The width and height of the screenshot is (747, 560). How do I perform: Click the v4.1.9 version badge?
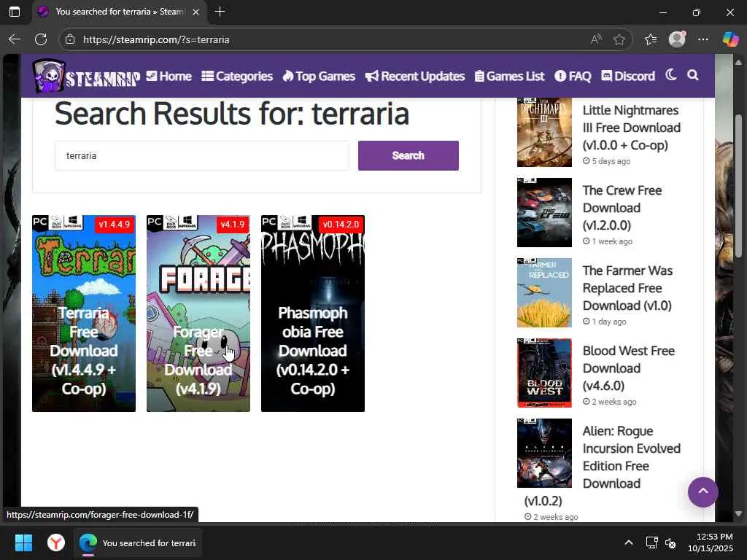coord(233,225)
